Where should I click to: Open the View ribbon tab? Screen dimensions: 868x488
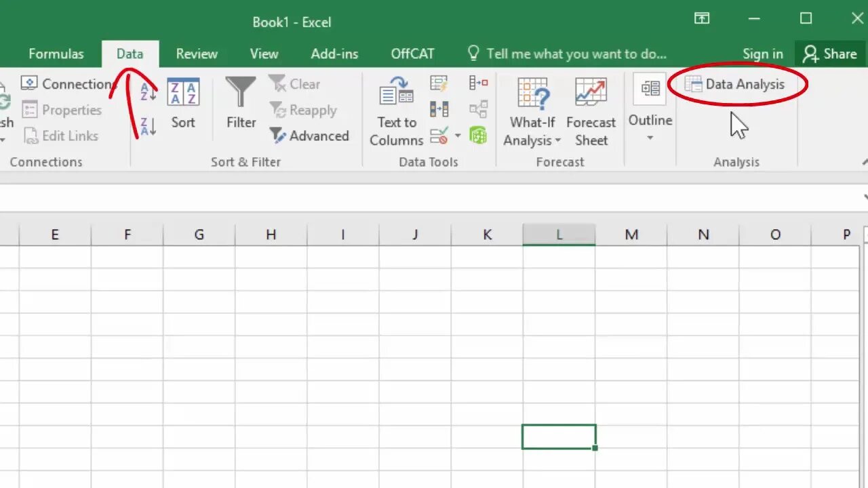(264, 54)
